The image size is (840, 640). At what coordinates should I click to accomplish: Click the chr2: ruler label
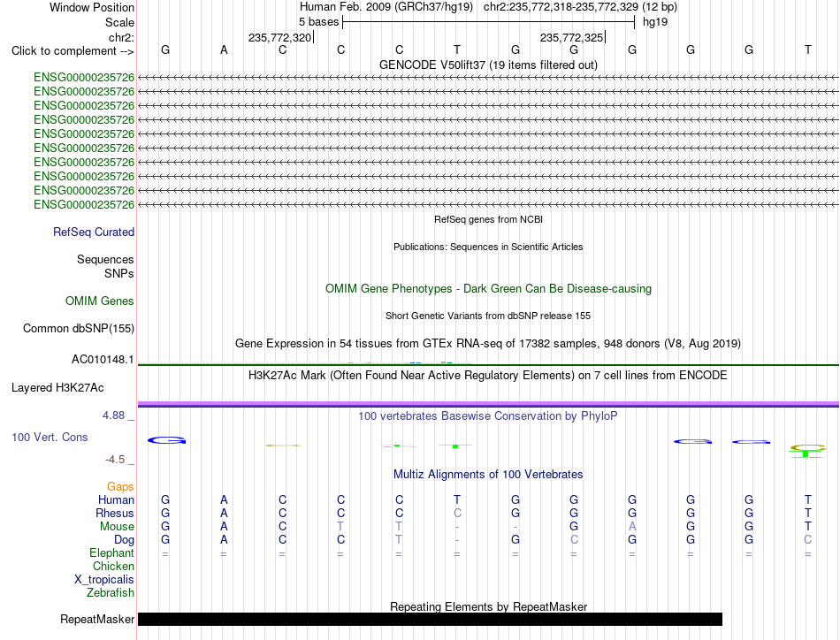pyautogui.click(x=121, y=37)
